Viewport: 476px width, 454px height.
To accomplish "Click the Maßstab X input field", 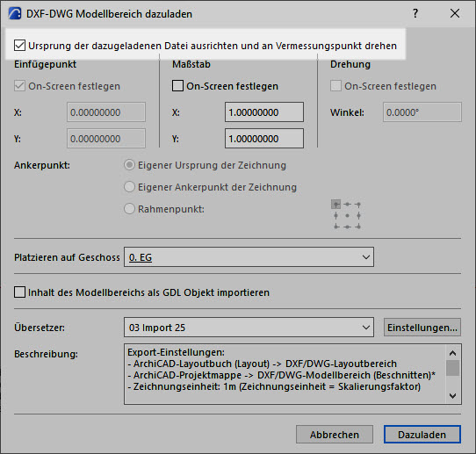I will 264,112.
